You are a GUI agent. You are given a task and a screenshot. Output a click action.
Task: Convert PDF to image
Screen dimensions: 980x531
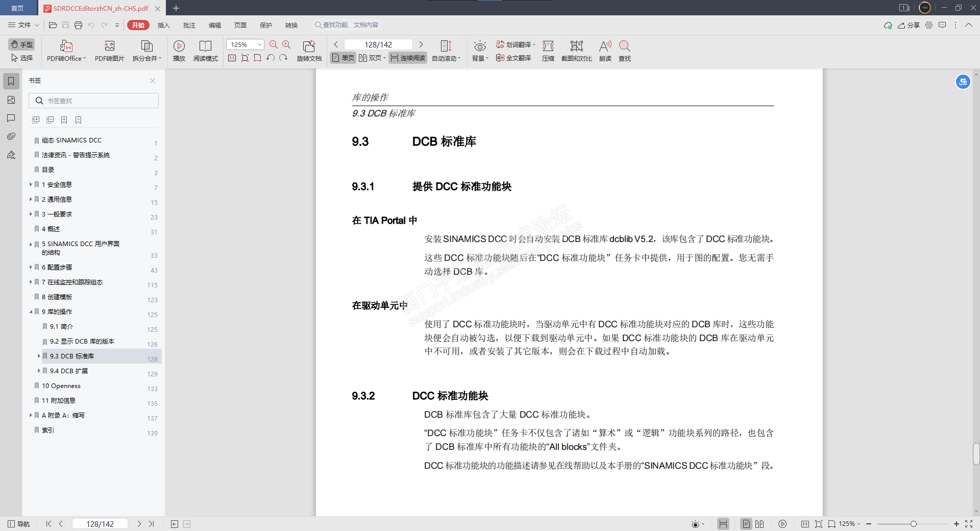pyautogui.click(x=109, y=51)
